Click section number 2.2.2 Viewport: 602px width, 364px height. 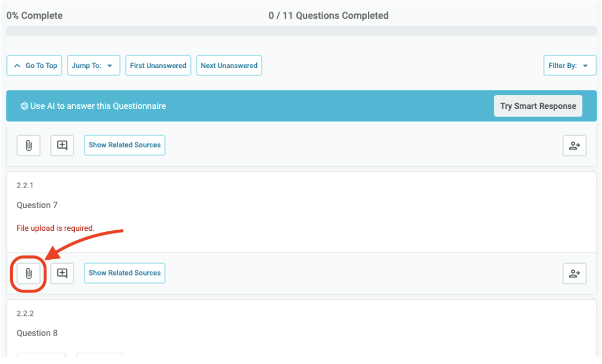(25, 314)
